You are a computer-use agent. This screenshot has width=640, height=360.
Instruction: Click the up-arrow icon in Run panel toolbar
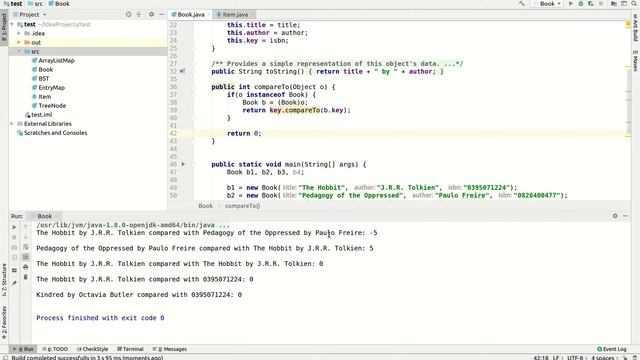[25, 227]
